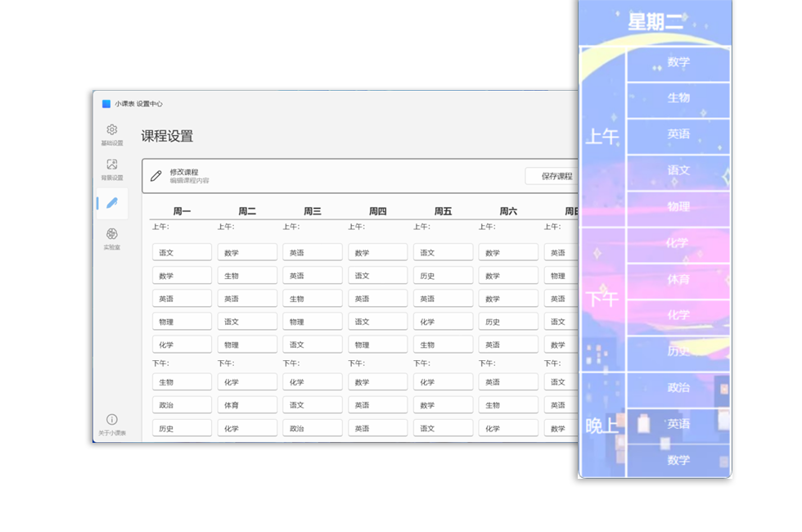Click 政治 cell in the schedule widget
The height and width of the screenshot is (532, 802).
(x=678, y=388)
